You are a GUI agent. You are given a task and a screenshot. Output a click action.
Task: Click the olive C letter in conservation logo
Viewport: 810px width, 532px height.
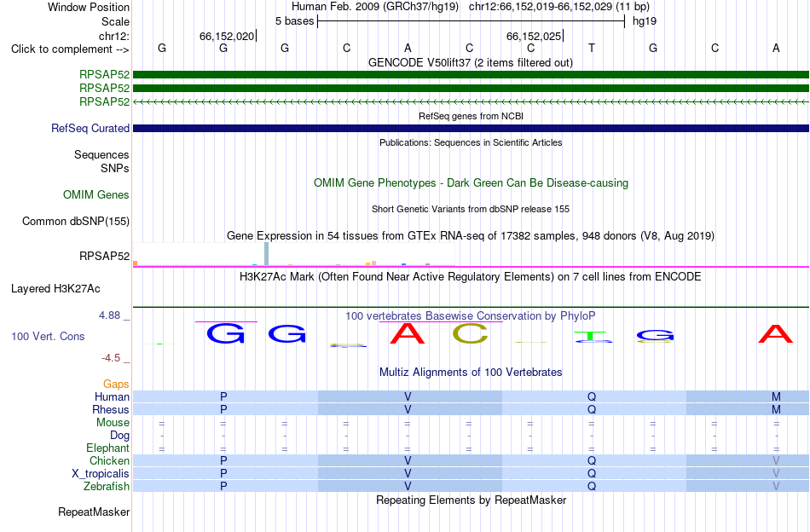pos(470,333)
